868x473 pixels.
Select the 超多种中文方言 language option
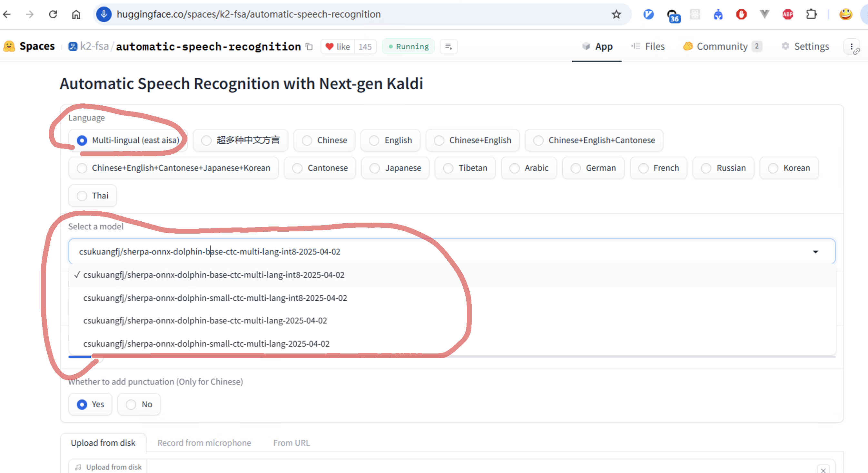tap(240, 140)
